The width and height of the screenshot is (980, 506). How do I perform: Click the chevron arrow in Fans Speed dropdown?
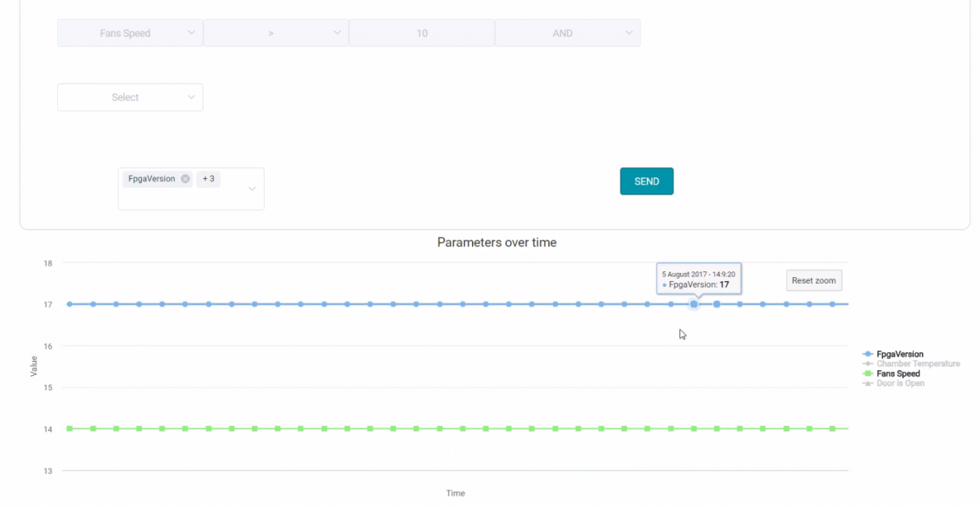(191, 33)
